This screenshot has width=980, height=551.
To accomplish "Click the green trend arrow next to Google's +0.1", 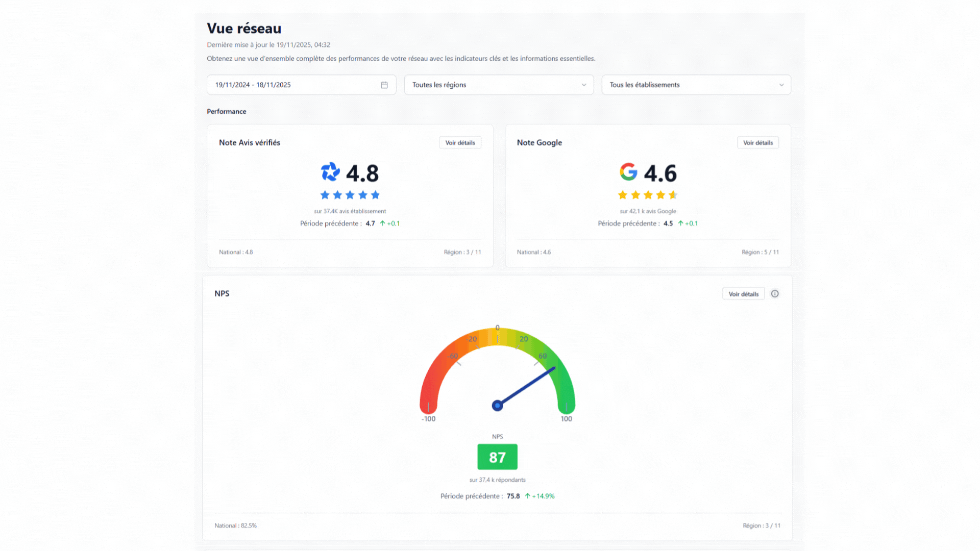I will click(680, 223).
